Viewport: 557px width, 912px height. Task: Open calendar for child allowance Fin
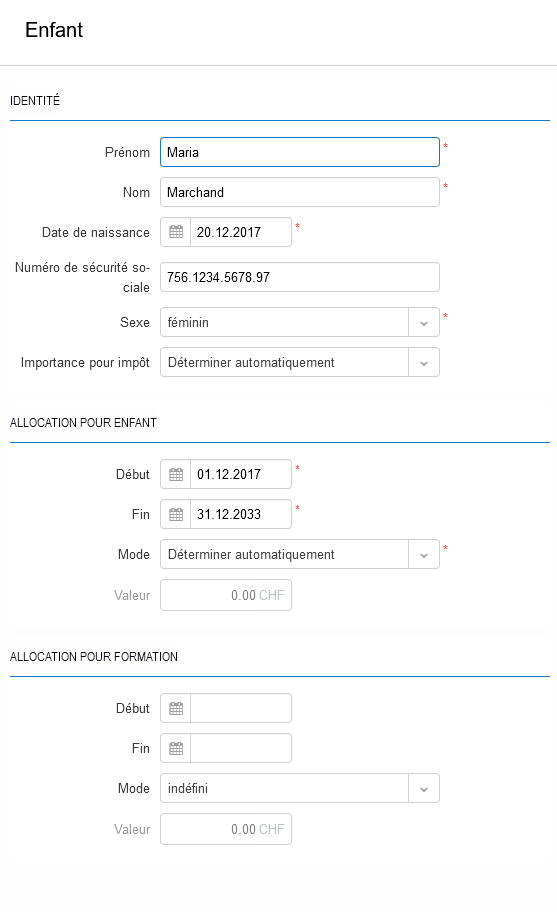point(176,514)
